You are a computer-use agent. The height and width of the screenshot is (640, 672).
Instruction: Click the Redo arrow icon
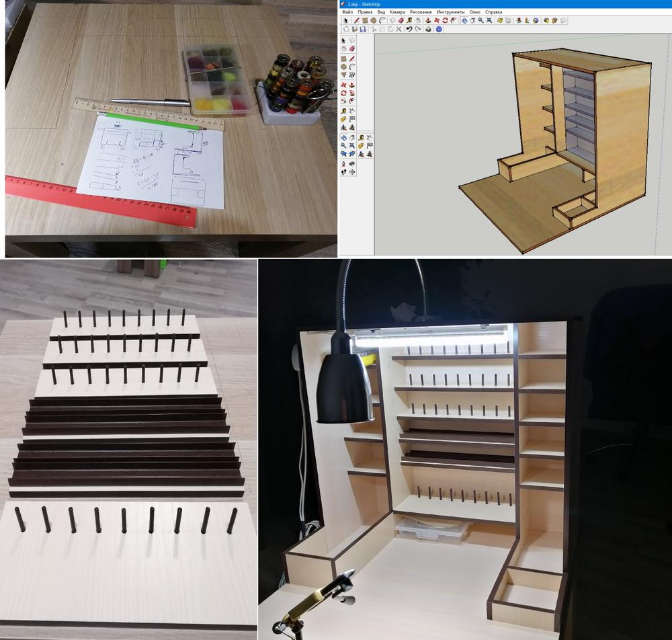pos(417,30)
